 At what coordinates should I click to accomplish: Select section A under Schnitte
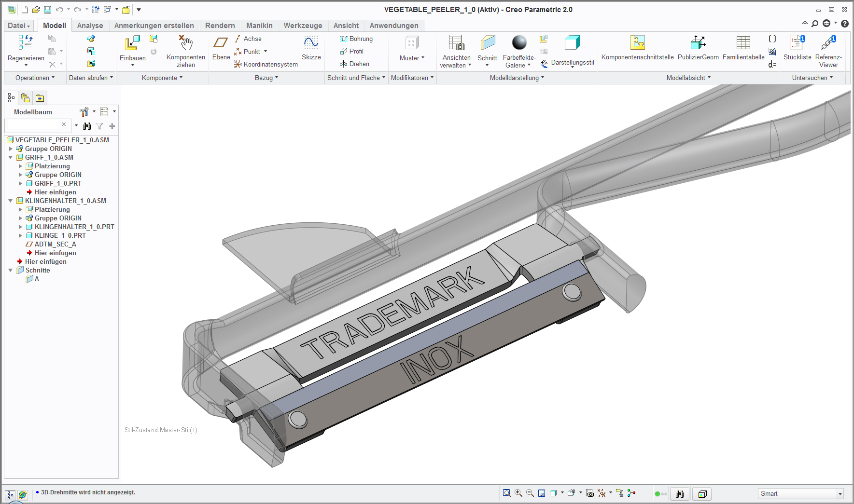pyautogui.click(x=33, y=279)
